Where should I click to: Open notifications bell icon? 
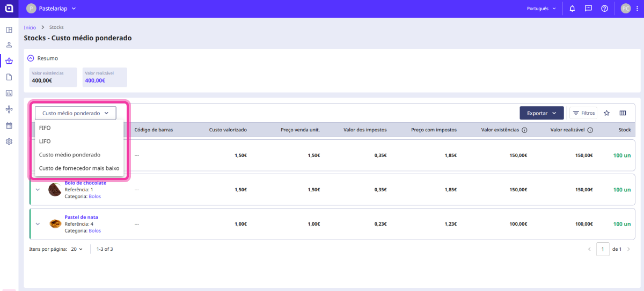(x=573, y=9)
